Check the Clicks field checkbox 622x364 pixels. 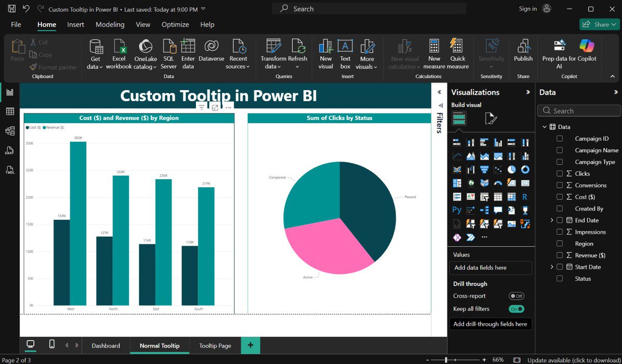pyautogui.click(x=559, y=173)
